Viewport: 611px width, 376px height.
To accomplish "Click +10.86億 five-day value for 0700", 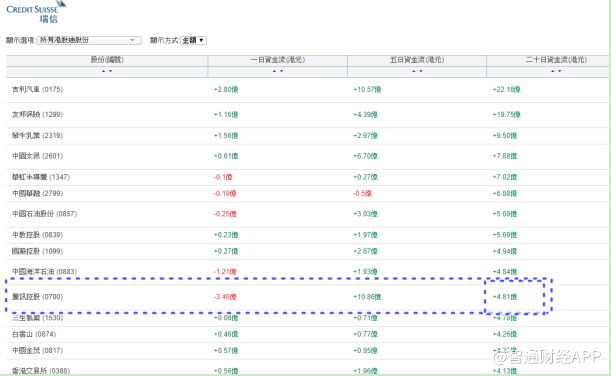I will (x=367, y=297).
